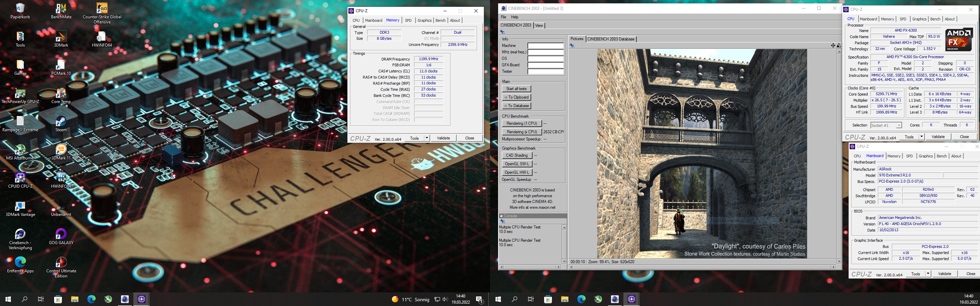The image size is (980, 306).
Task: Open Rampage II Extreme file icon
Action: tap(20, 124)
